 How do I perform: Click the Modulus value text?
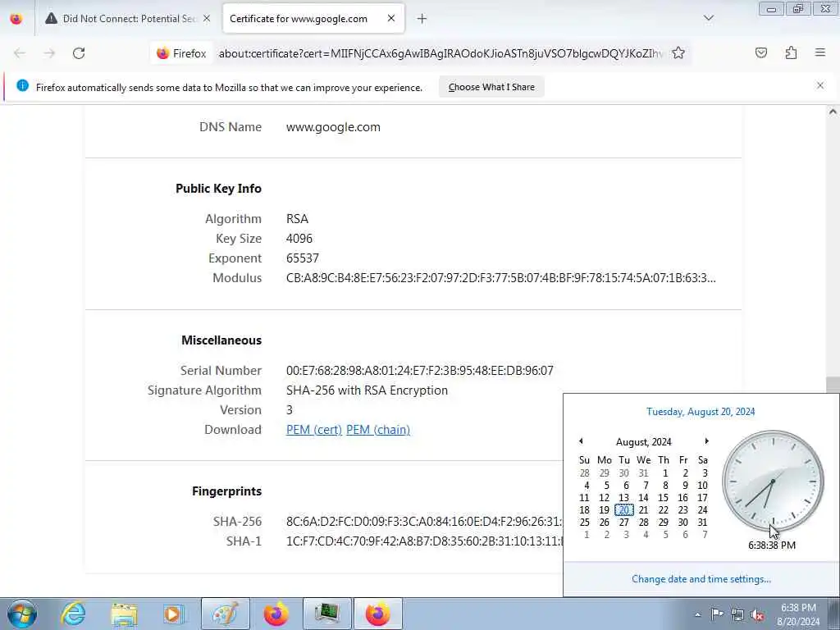[501, 278]
